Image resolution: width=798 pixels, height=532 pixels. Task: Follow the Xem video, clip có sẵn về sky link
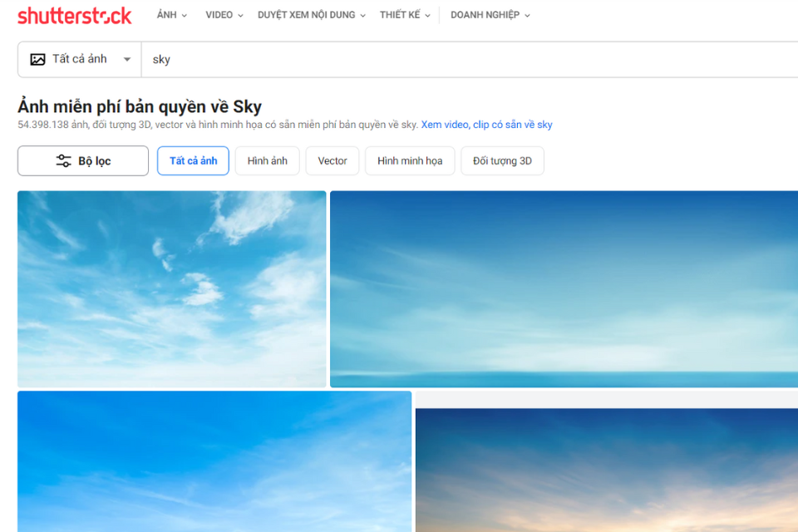click(x=486, y=125)
